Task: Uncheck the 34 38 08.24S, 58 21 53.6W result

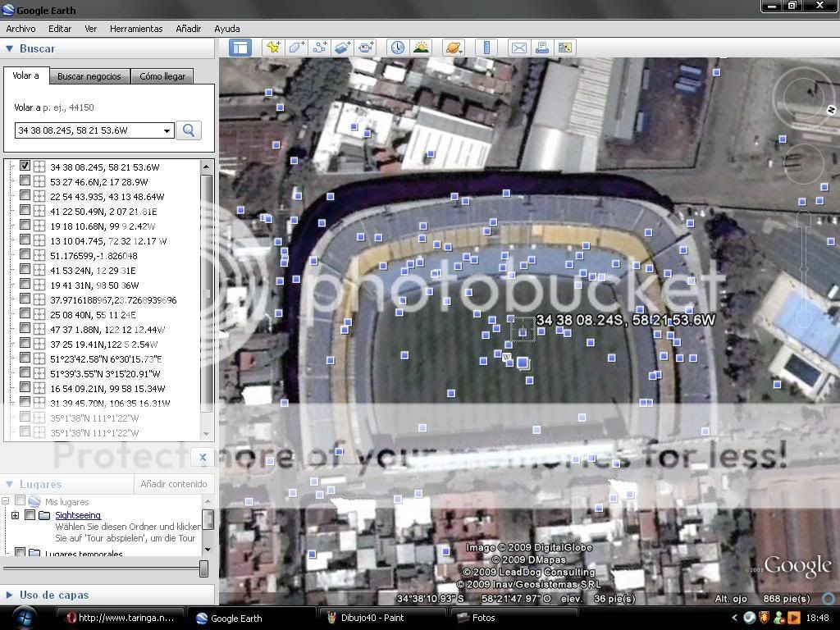Action: pos(25,166)
